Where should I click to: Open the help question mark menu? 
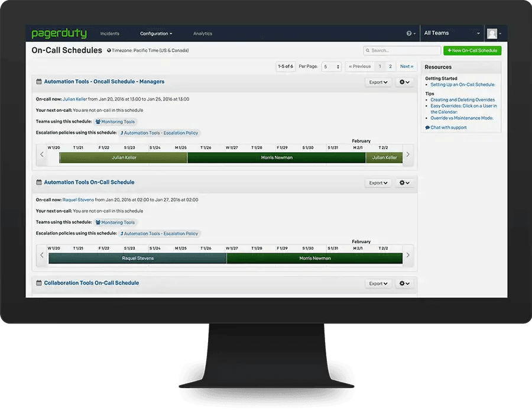click(x=410, y=34)
